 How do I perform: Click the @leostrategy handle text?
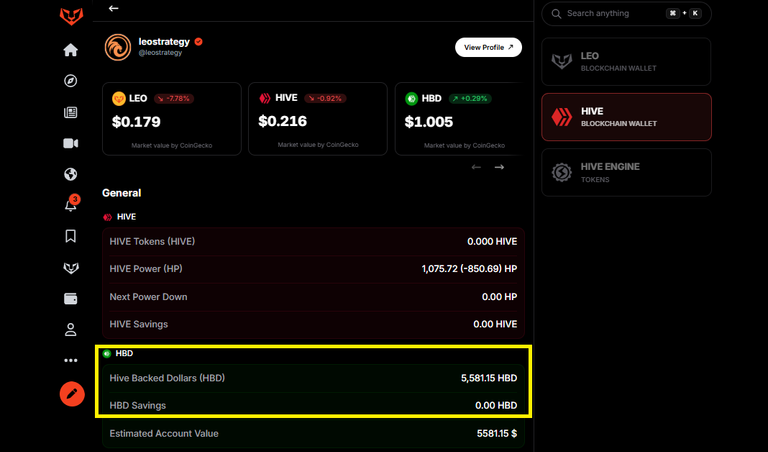160,52
